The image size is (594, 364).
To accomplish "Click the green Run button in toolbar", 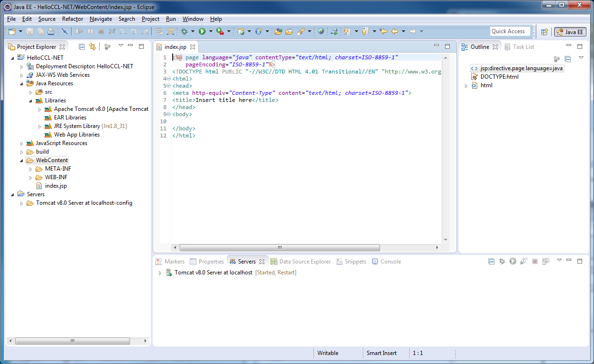I will [202, 31].
